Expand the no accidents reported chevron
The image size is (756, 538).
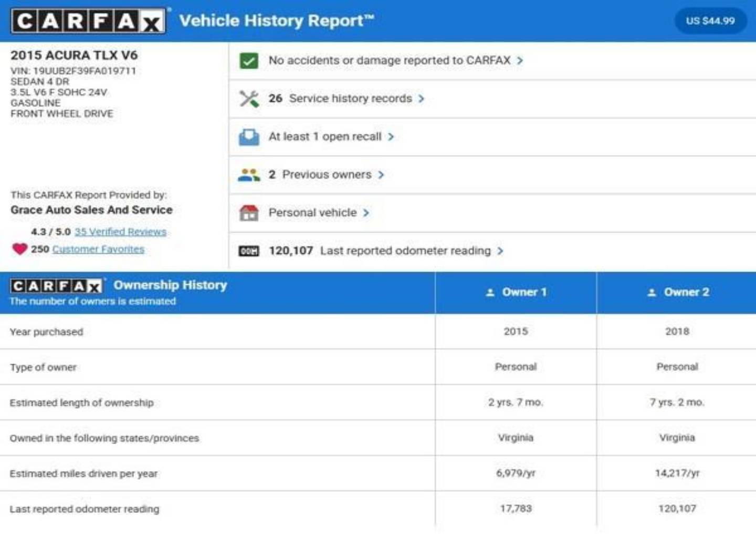(x=520, y=61)
